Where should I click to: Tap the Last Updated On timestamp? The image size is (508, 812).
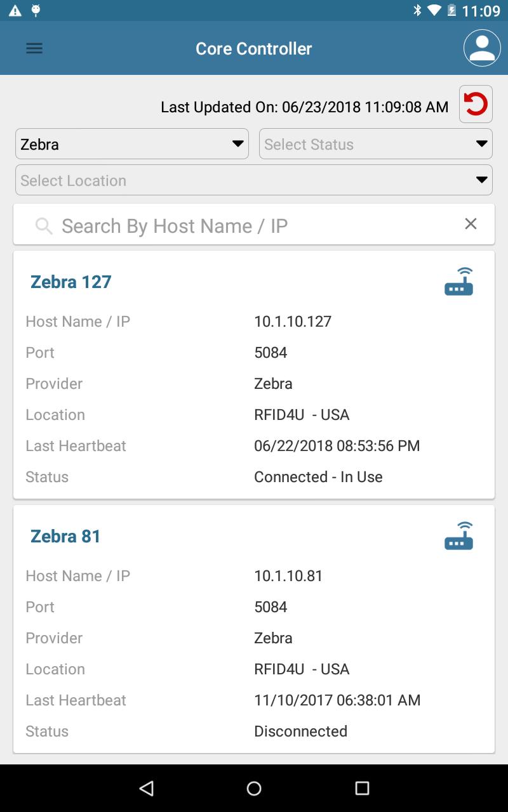pyautogui.click(x=305, y=107)
